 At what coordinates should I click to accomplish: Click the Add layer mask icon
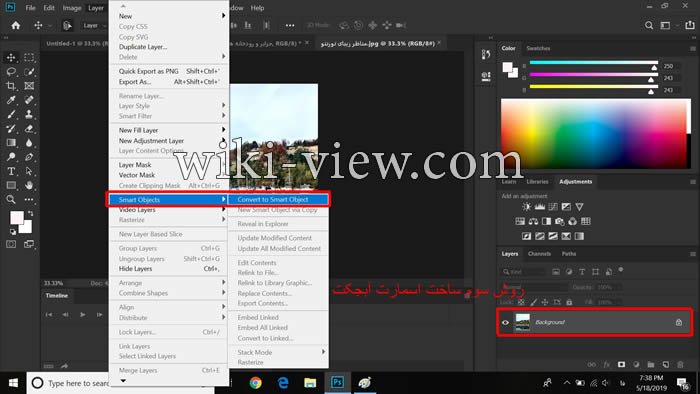tap(621, 365)
